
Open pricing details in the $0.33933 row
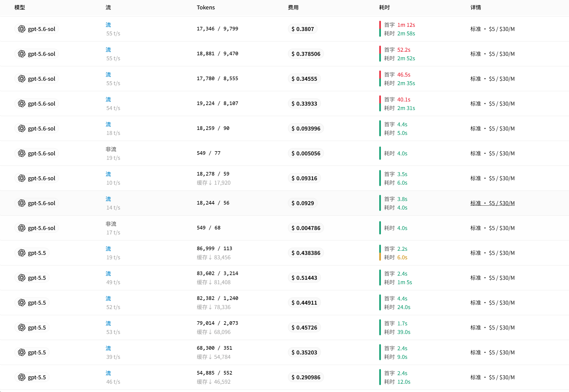492,104
